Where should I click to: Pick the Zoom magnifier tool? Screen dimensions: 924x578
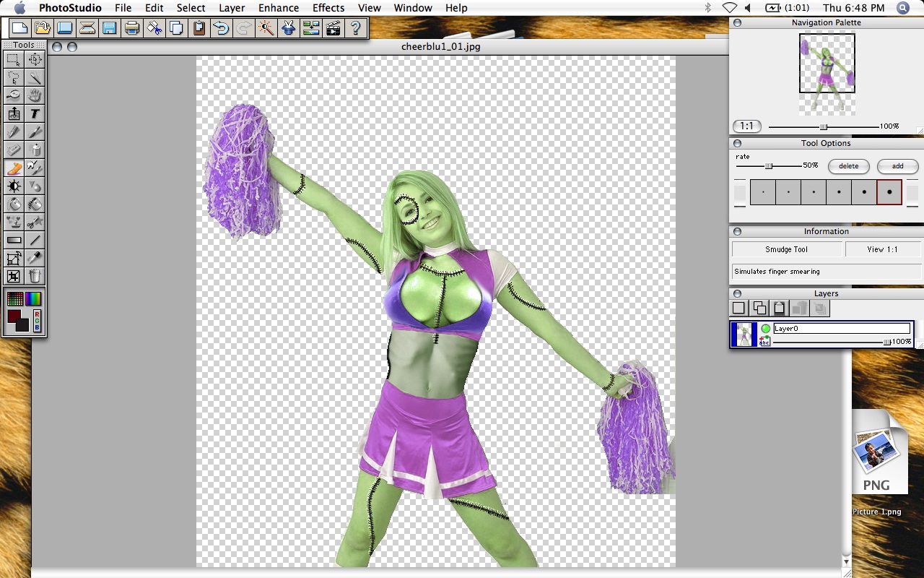(14, 95)
